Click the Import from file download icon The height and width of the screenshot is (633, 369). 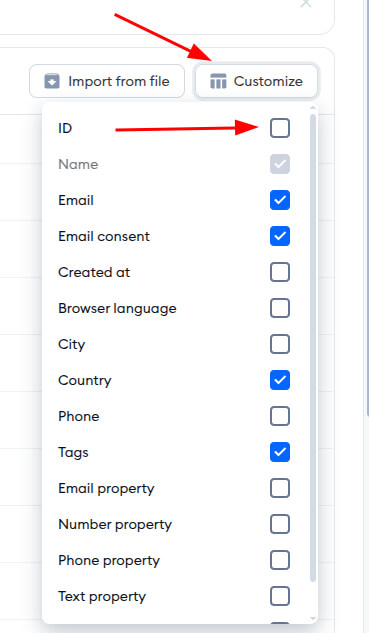(x=52, y=81)
